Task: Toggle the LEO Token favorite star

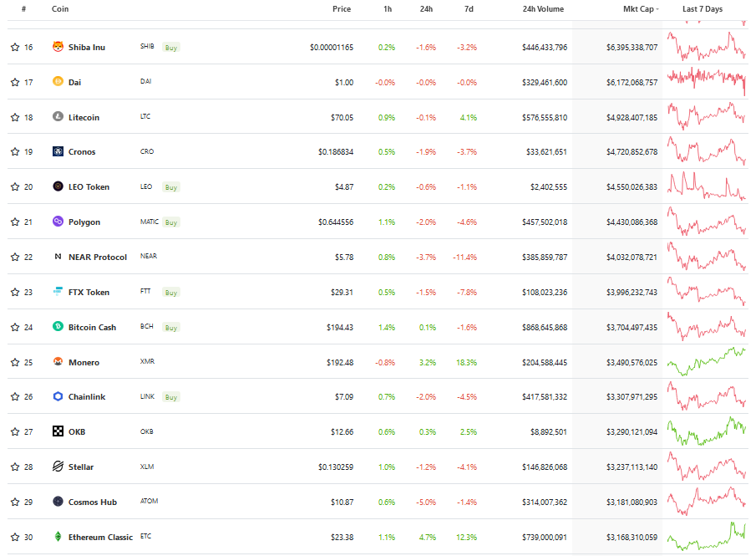Action: point(15,186)
